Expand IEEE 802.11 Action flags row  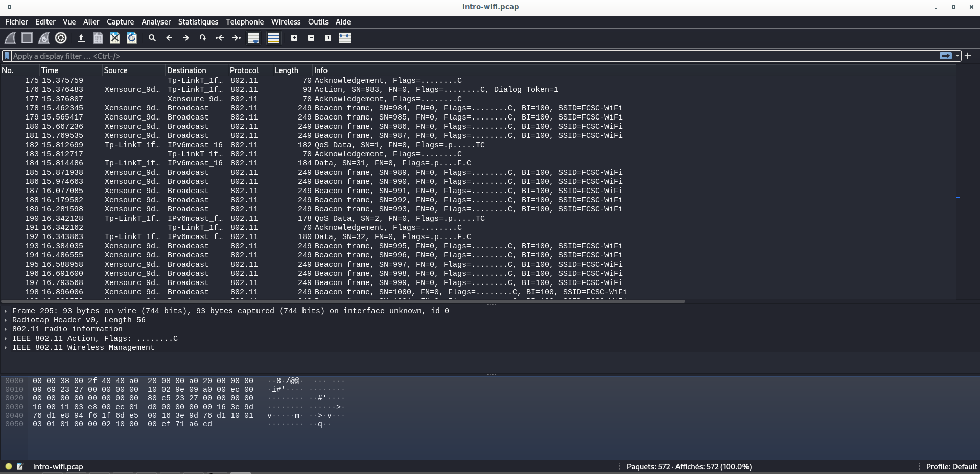tap(6, 339)
